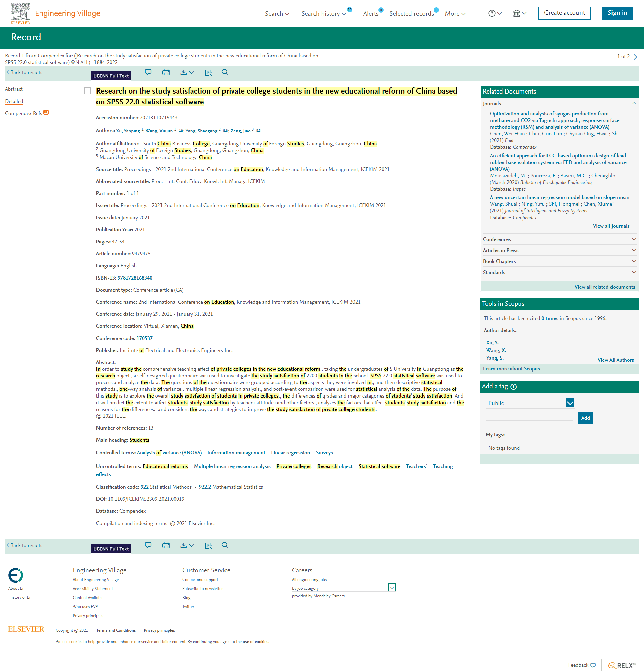Click Create account button
The width and height of the screenshot is (644, 671).
coord(564,13)
